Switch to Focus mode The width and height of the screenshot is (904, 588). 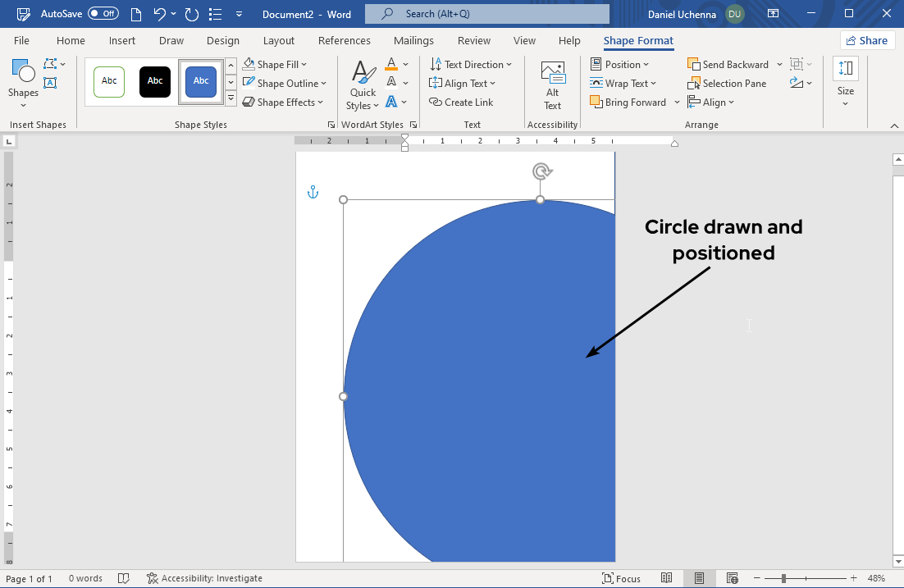click(x=621, y=578)
